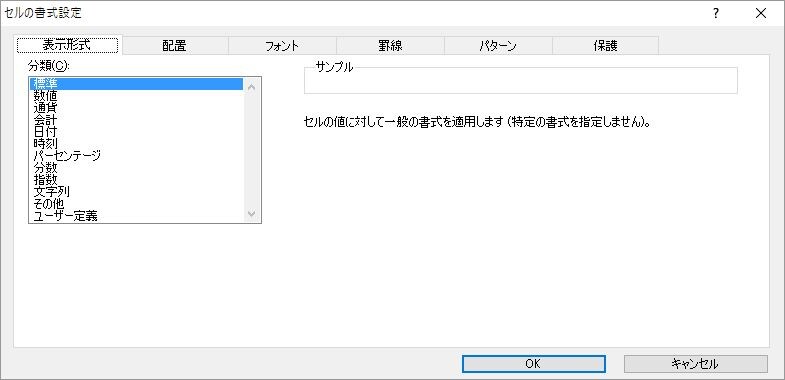This screenshot has width=785, height=380.
Task: Select 文字列 in the category list
Action: click(x=137, y=192)
